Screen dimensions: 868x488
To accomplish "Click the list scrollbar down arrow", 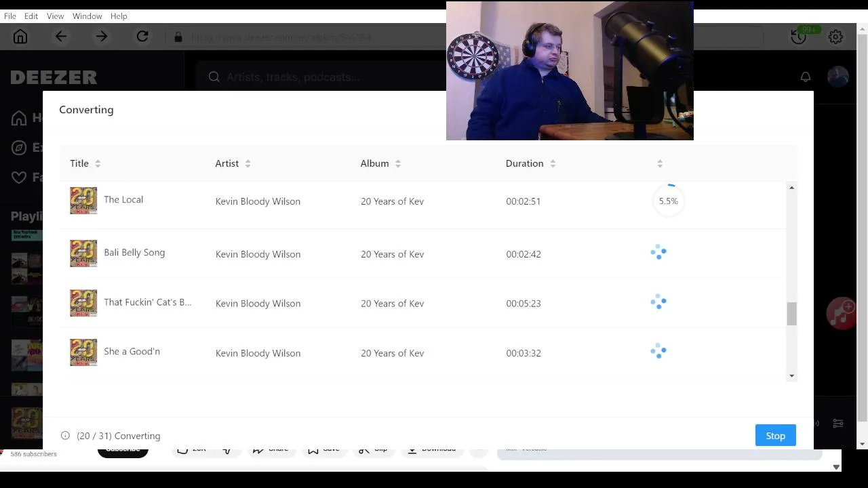I will (791, 376).
